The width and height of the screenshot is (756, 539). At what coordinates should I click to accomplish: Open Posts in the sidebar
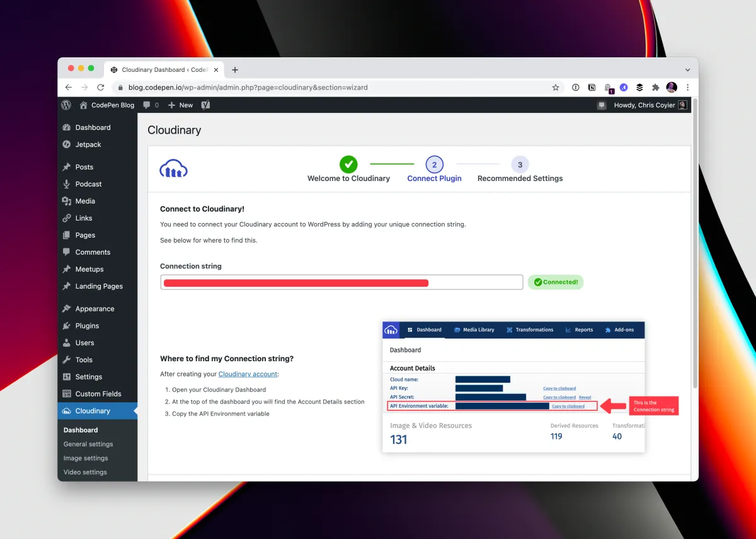tap(84, 167)
